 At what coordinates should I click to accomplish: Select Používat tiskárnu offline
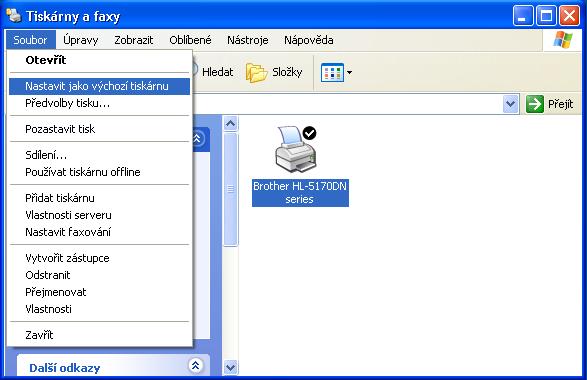(100, 172)
